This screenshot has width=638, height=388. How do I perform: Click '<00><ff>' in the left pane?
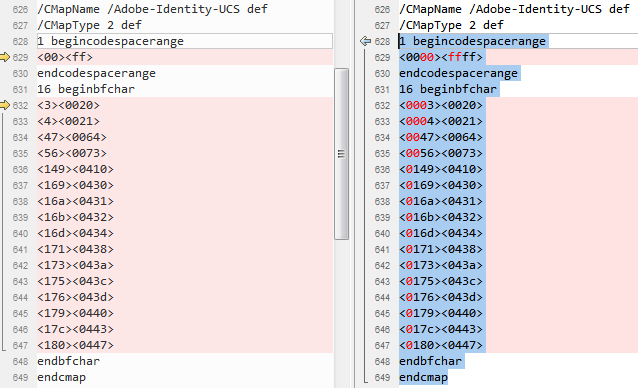[x=65, y=57]
